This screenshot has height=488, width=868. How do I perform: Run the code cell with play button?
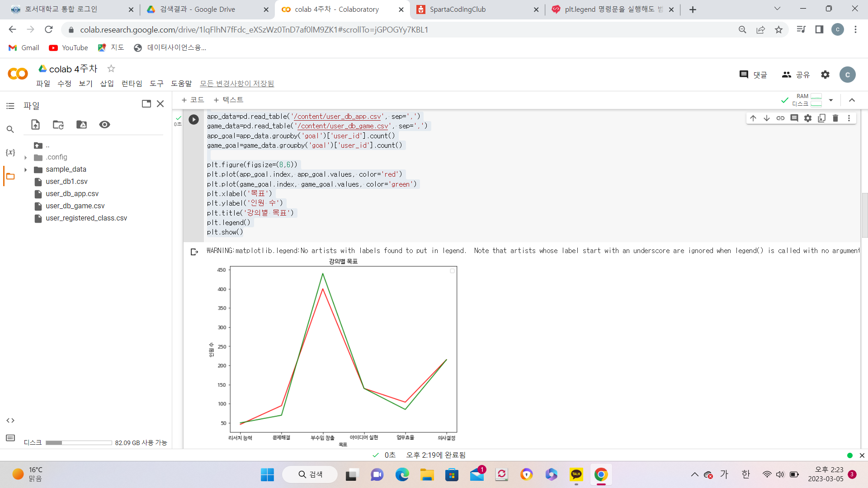click(x=193, y=119)
